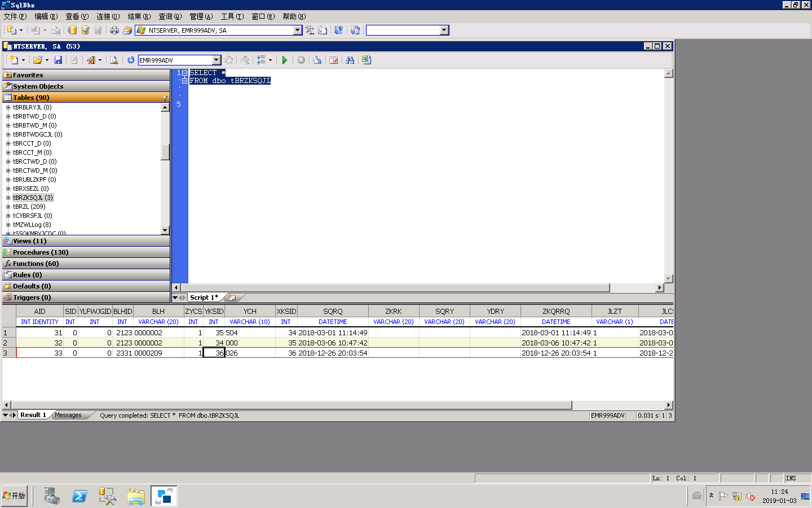Screen dimensions: 812x508
Task: Click the red checkmark edit results icon
Action: coord(334,60)
